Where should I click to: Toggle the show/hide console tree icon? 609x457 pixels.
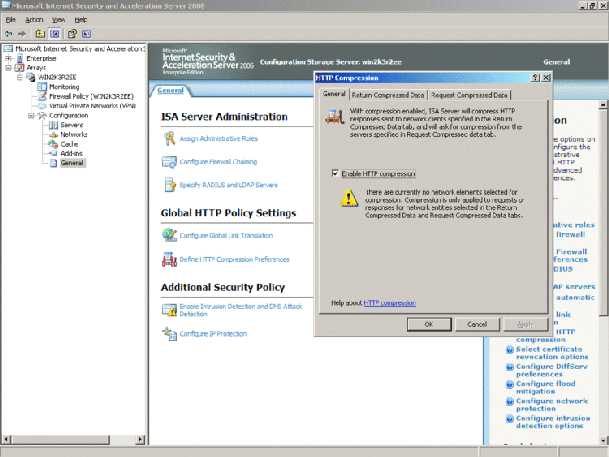click(55, 34)
